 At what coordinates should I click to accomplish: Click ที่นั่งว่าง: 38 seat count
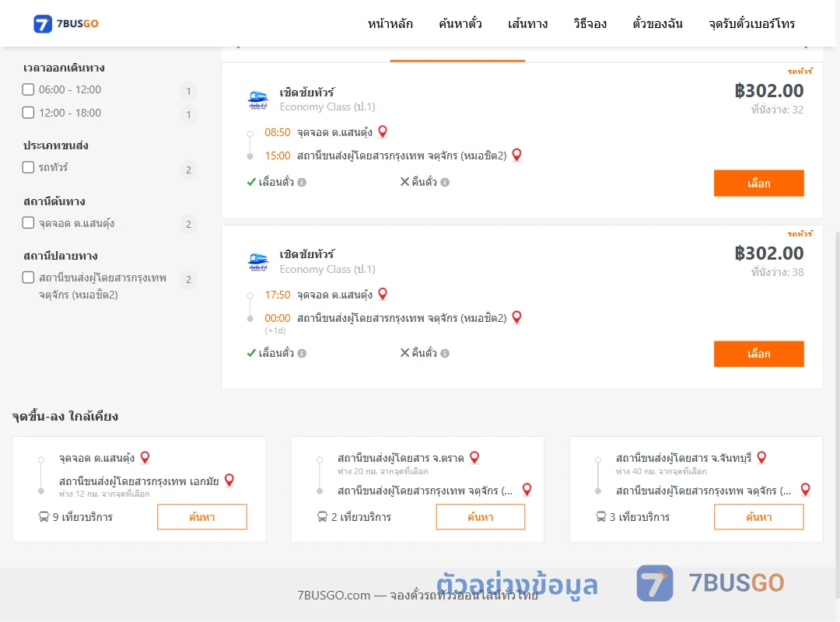[x=777, y=272]
